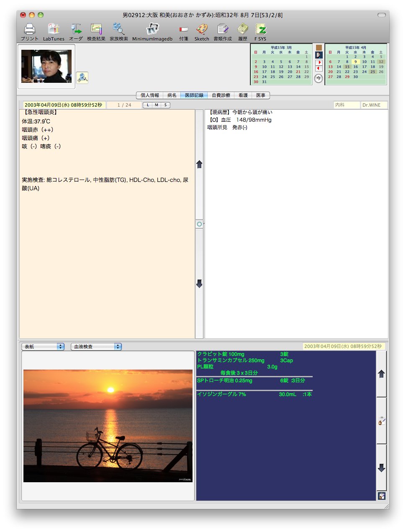Click the round 今 today button
Image resolution: width=406 pixels, height=532 pixels.
(319, 78)
